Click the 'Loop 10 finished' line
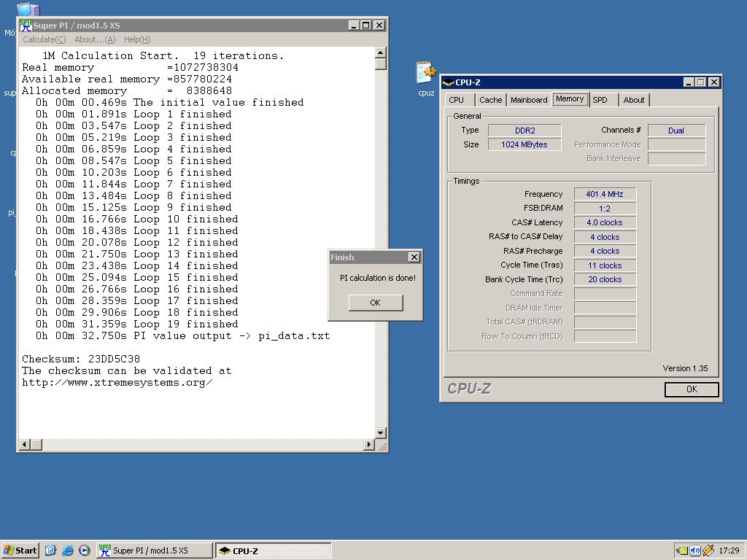Viewport: 747px width, 560px height. pos(136,219)
